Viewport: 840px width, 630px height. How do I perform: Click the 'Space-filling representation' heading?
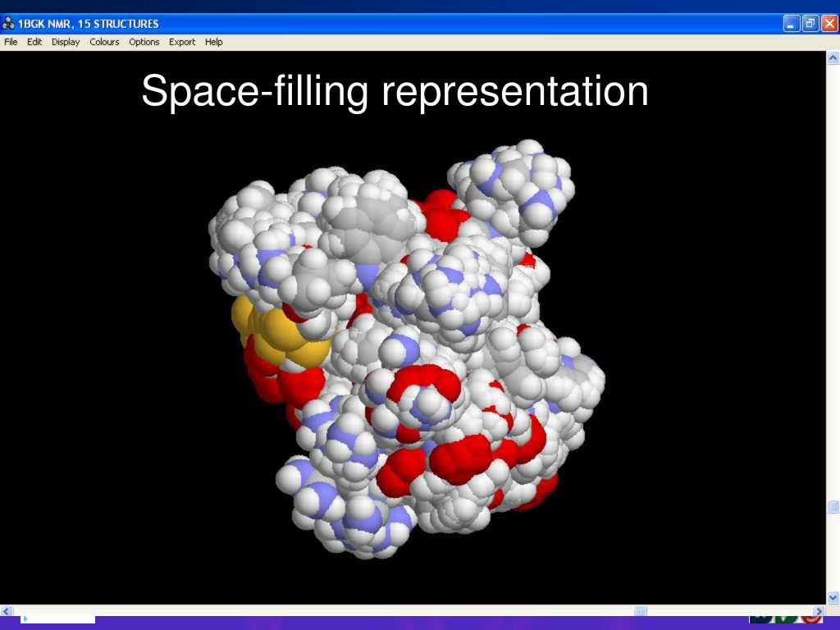coord(395,92)
